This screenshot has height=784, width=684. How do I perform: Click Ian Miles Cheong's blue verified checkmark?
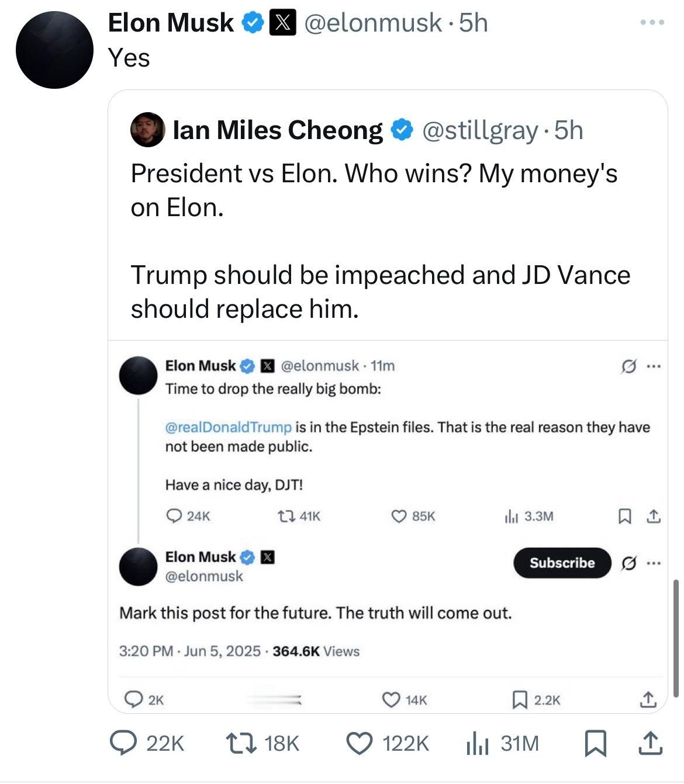point(402,130)
